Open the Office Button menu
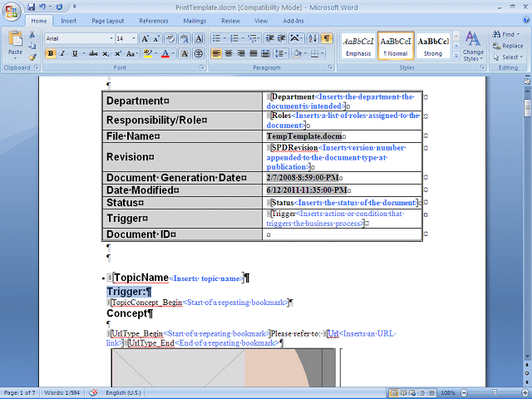Image resolution: width=532 pixels, height=399 pixels. (11, 12)
